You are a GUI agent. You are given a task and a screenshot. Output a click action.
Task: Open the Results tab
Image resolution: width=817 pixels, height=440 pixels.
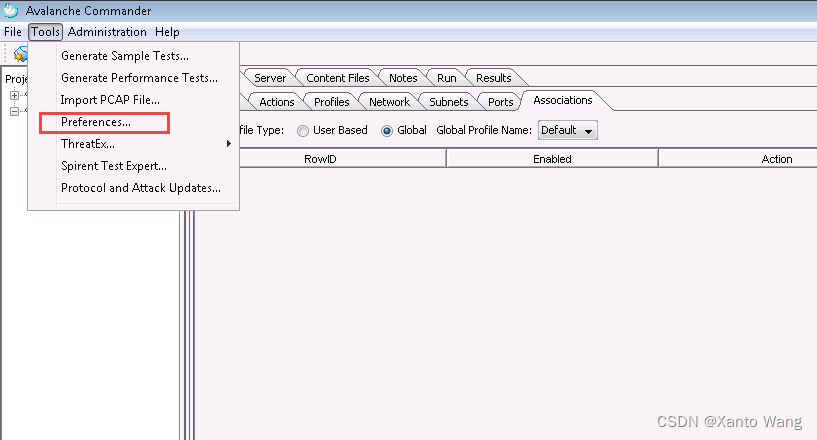point(493,78)
